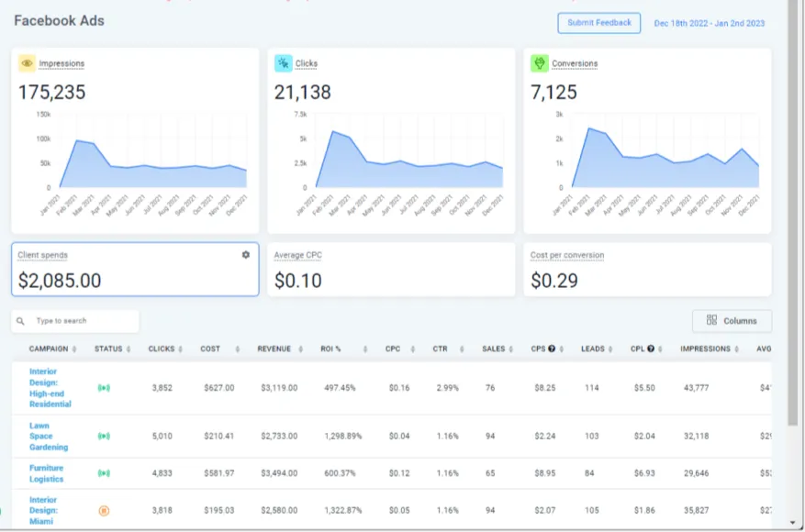Sort table by CPC column
805x532 pixels.
412,349
